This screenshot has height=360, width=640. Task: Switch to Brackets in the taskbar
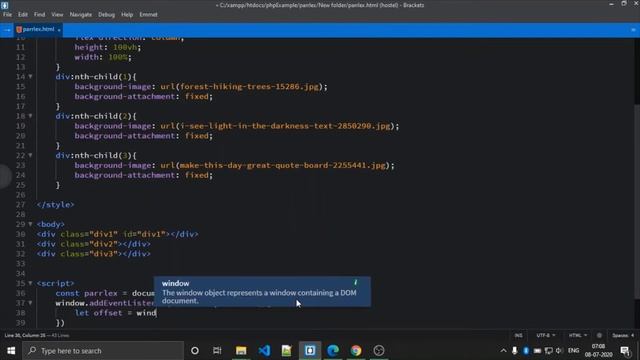[x=310, y=351]
